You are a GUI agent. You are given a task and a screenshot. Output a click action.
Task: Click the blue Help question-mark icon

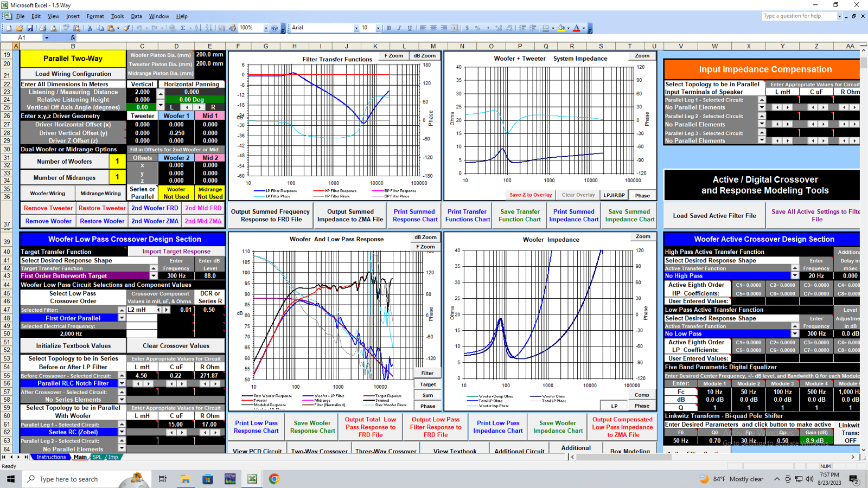tap(275, 28)
